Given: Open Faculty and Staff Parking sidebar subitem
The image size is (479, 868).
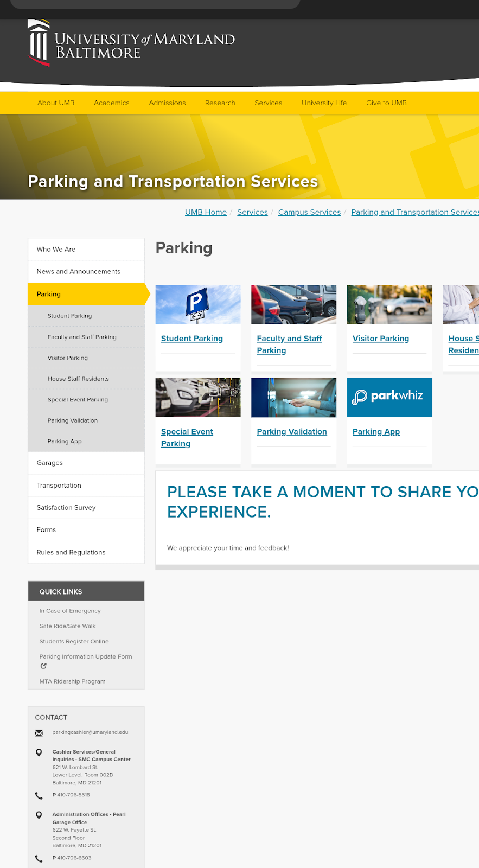Looking at the screenshot, I should click(86, 337).
